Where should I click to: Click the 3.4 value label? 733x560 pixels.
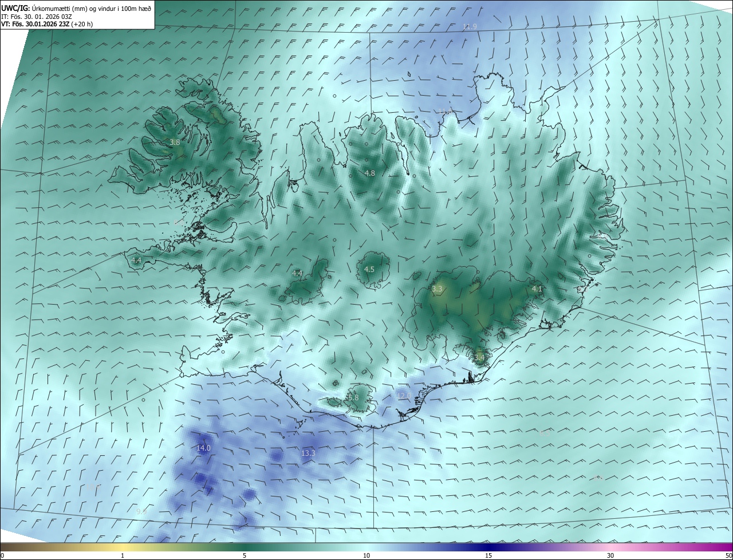pos(479,357)
